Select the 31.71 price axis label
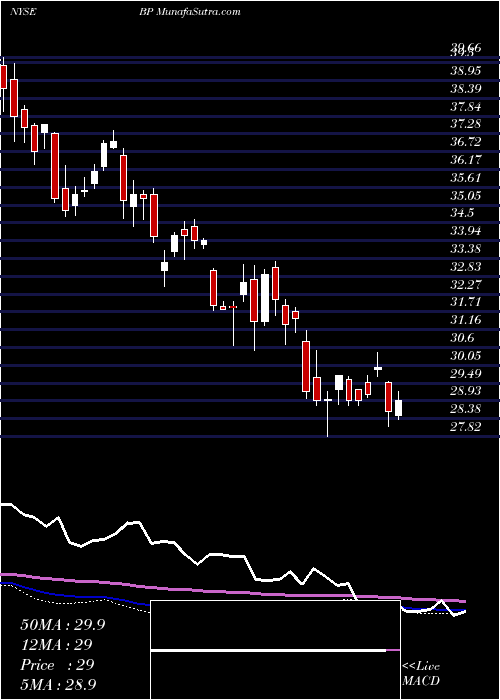This screenshot has width=500, height=700. pyautogui.click(x=465, y=302)
